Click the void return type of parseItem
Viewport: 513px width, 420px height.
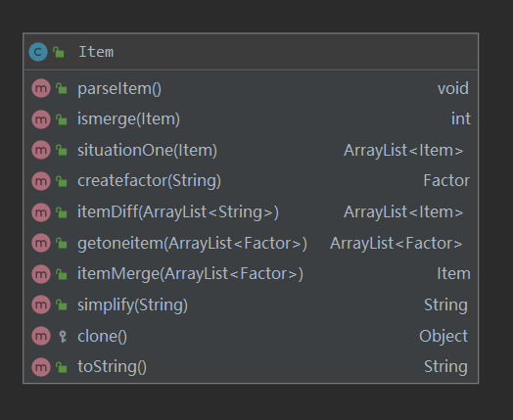coord(453,88)
